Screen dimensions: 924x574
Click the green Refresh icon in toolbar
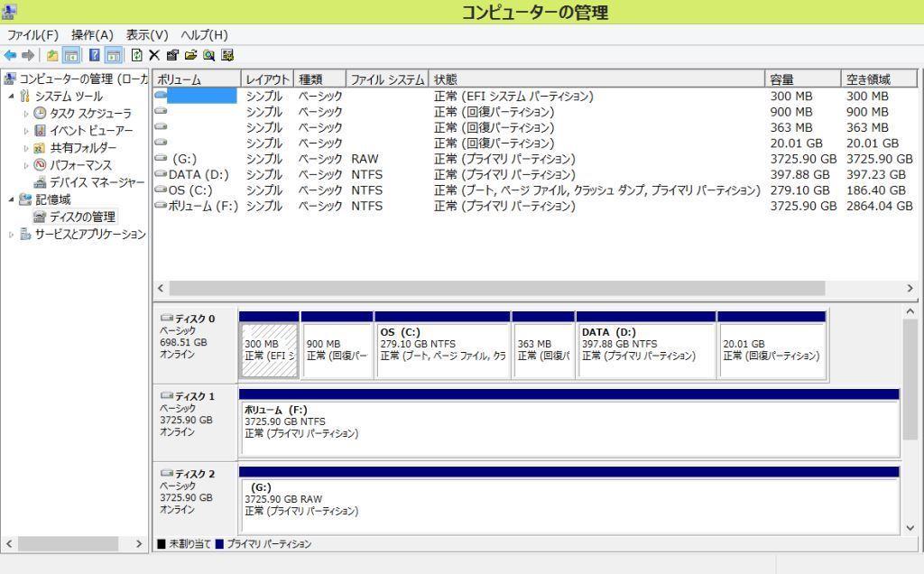tap(138, 56)
